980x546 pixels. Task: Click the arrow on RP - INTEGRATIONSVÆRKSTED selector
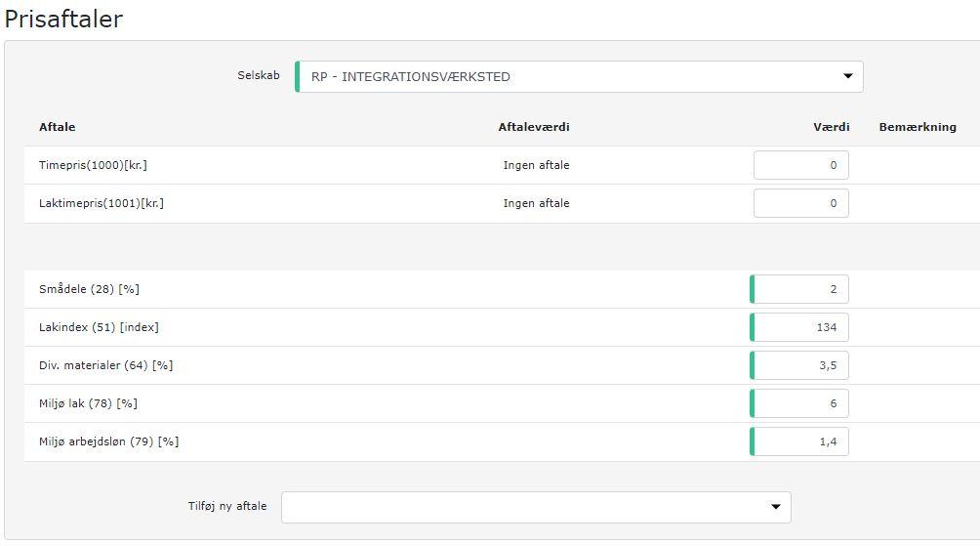pyautogui.click(x=847, y=76)
